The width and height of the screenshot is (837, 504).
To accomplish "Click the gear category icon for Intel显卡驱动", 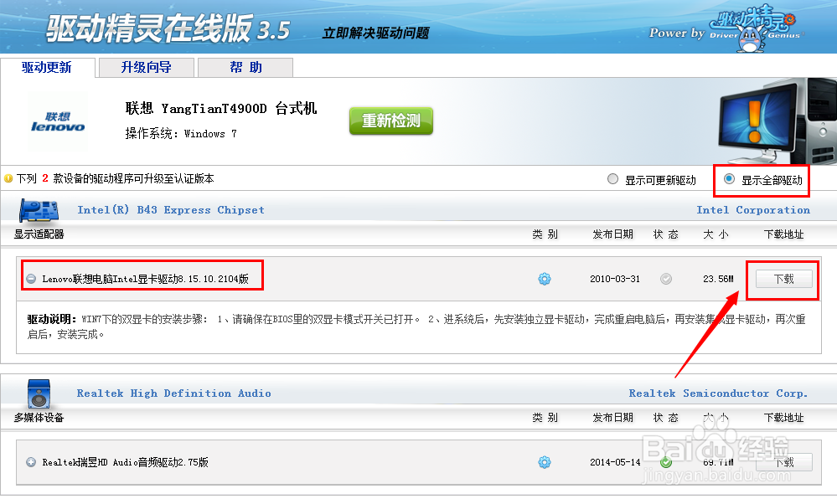I will pos(545,279).
